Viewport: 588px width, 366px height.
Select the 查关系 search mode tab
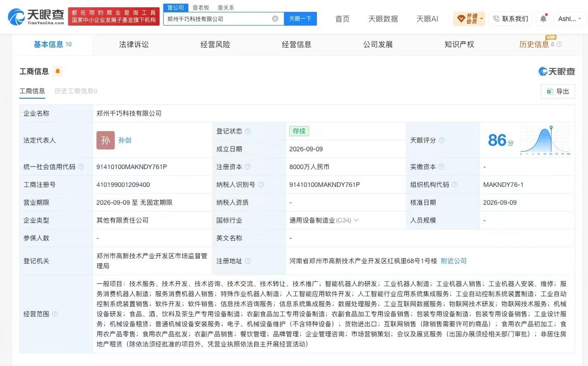[226, 7]
